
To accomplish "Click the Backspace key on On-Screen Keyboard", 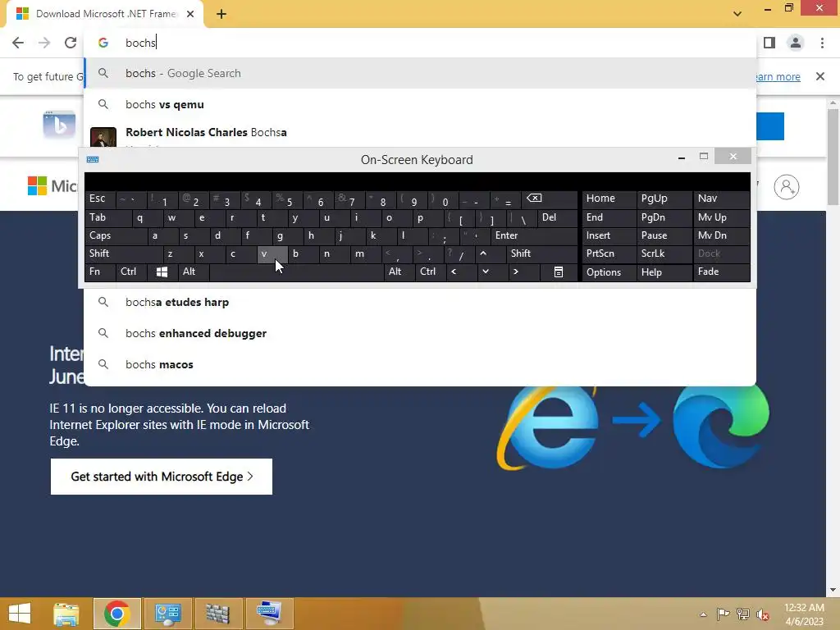I will (x=550, y=199).
